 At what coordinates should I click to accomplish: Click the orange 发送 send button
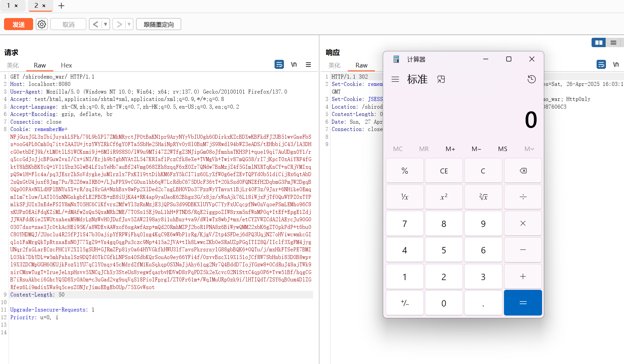coord(18,24)
